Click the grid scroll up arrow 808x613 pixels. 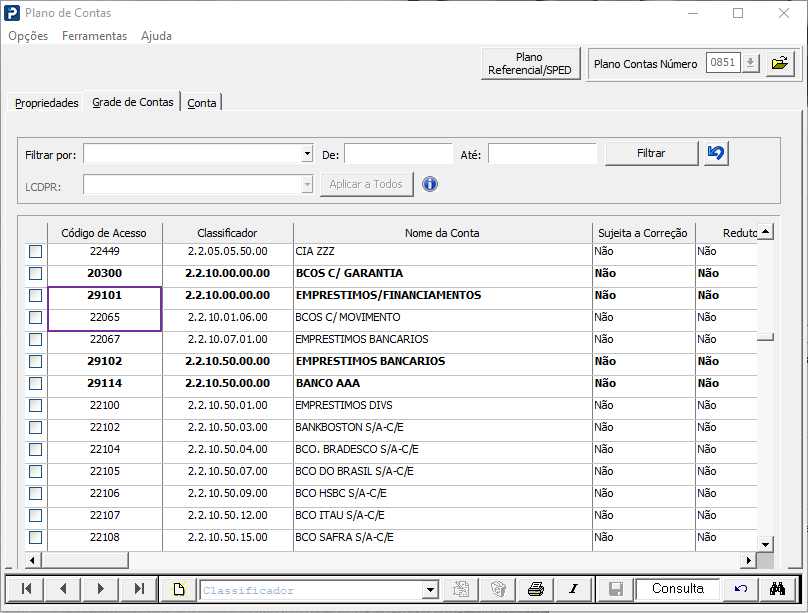pyautogui.click(x=765, y=232)
